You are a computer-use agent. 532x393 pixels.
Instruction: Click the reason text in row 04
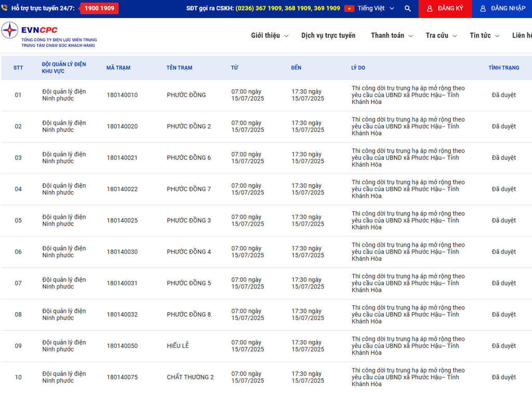tap(408, 189)
